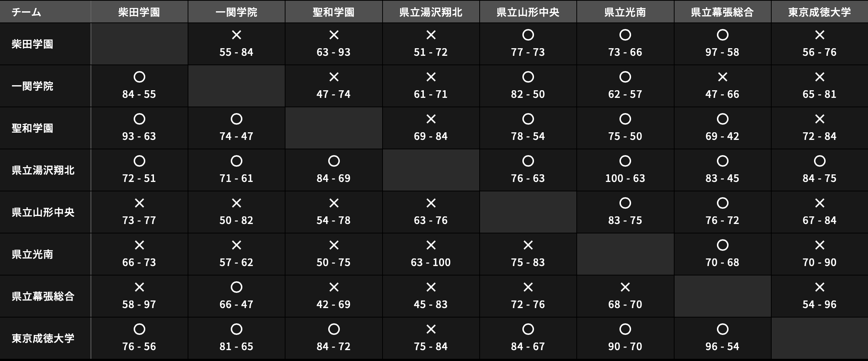Click the 90 - 70 score

[625, 347]
